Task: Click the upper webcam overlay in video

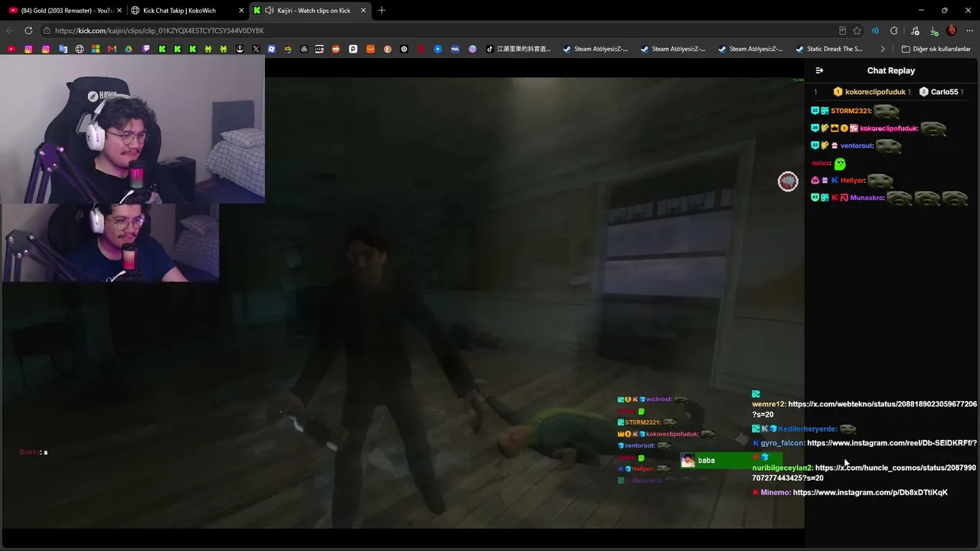Action: point(132,129)
